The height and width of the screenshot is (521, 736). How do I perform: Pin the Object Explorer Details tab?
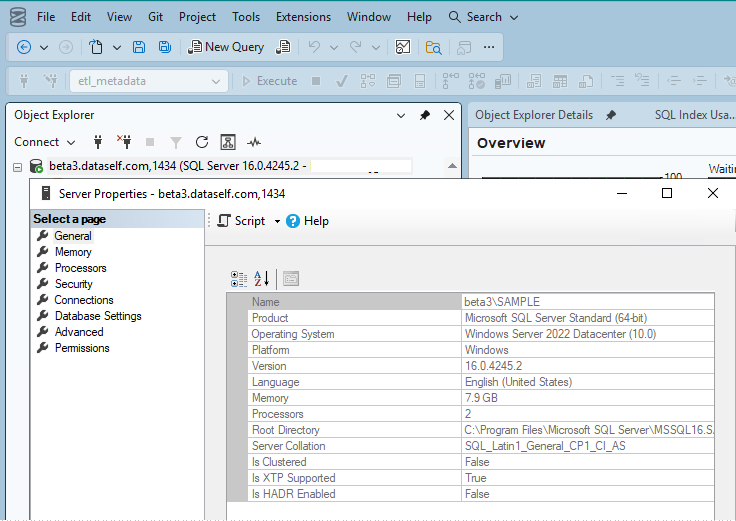click(x=611, y=115)
